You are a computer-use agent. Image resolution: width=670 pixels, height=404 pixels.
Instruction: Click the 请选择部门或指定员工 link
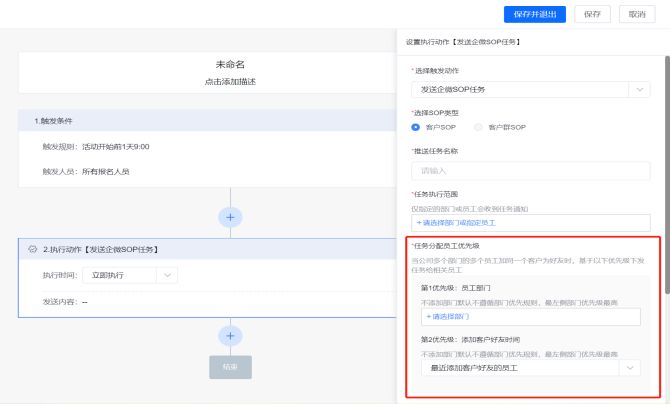460,222
